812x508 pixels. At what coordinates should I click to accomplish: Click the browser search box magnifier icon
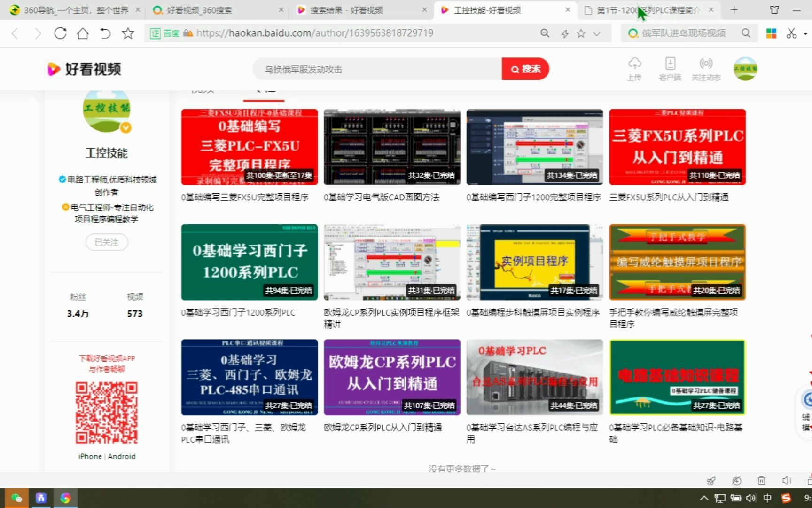click(x=746, y=33)
